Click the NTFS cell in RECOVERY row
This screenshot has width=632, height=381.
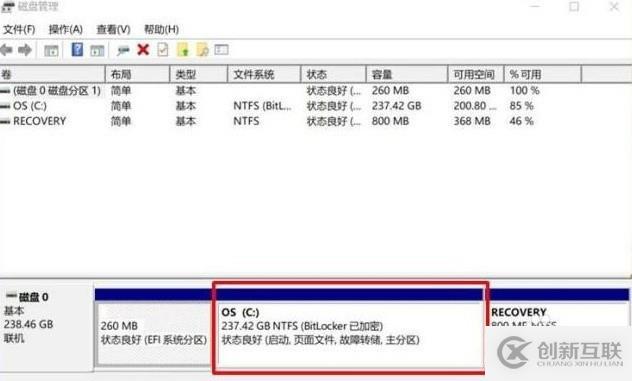coord(246,121)
